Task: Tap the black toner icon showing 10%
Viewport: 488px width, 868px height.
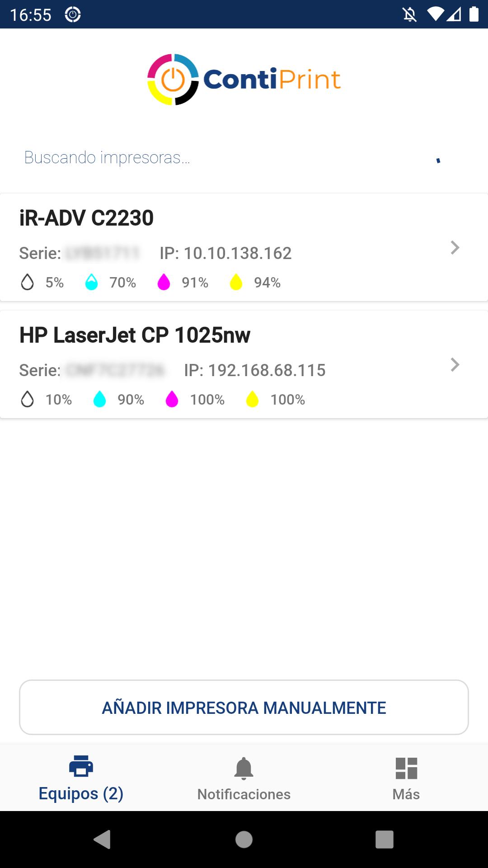Action: click(x=28, y=399)
